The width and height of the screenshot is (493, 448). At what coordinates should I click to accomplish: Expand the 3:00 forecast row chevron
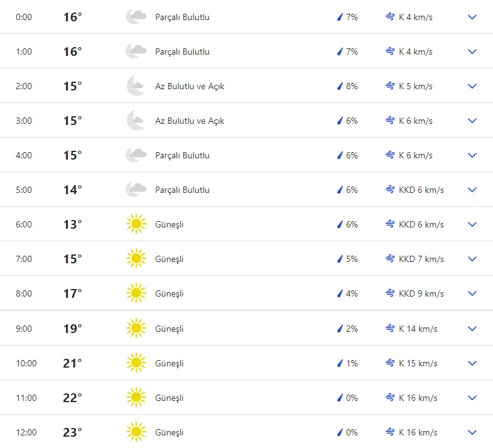472,121
